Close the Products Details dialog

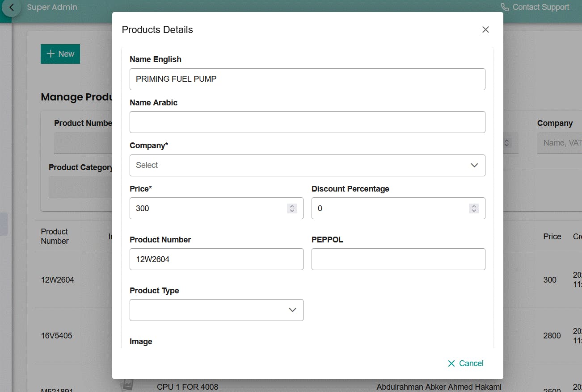[485, 29]
